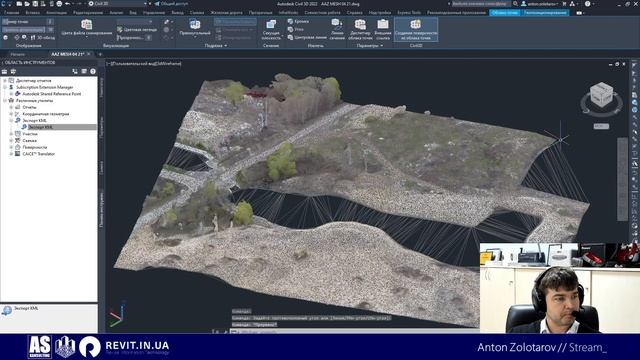
Task: Open the anton.zolotarov account menu
Action: click(x=540, y=4)
